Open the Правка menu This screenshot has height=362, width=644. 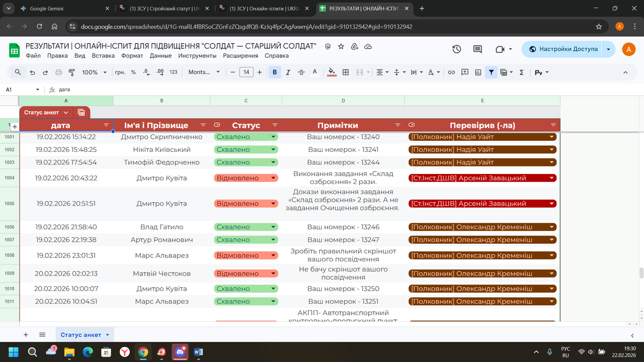pyautogui.click(x=57, y=56)
